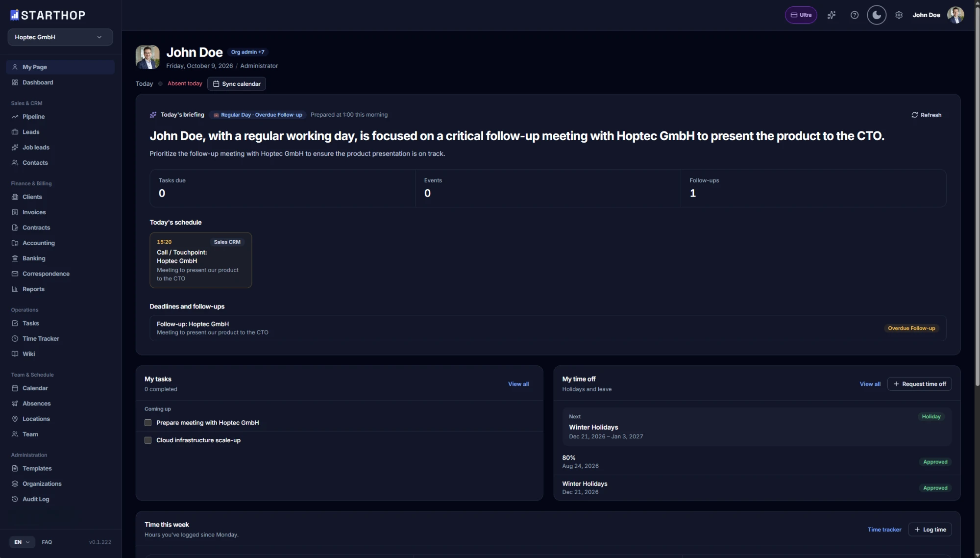This screenshot has height=558, width=980.
Task: Click the StartHop logo icon
Action: tap(15, 15)
